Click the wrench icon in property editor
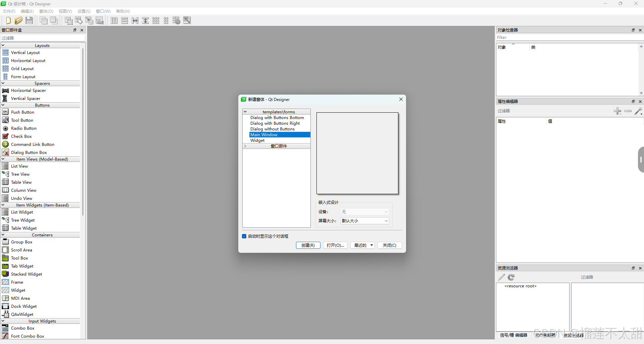Screen dimensions: 644x344 [x=639, y=111]
